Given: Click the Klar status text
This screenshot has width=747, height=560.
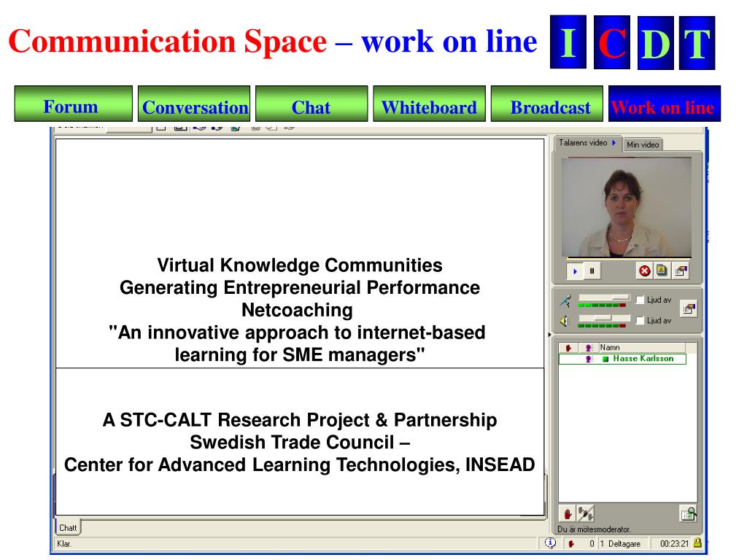Looking at the screenshot, I should 64,544.
